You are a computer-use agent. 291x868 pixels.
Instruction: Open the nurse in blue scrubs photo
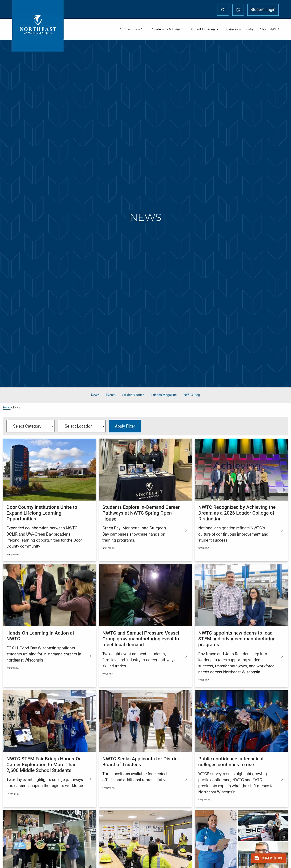pos(216,839)
